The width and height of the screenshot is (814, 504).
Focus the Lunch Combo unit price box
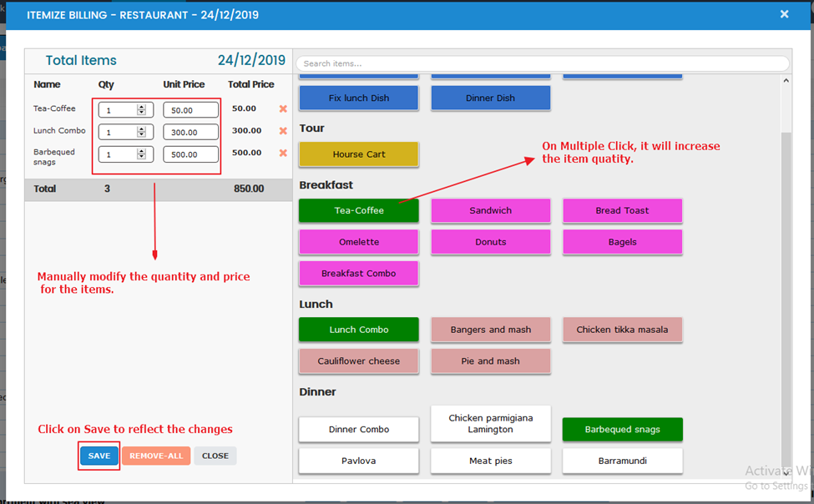(190, 132)
